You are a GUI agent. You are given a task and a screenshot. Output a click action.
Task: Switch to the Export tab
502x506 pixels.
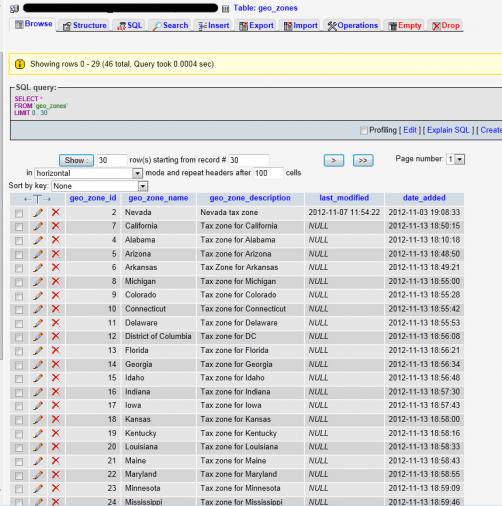(256, 25)
